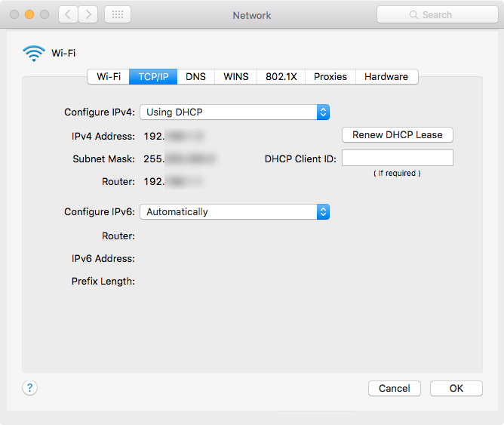Click the back navigation arrow
The height and width of the screenshot is (425, 504).
coord(68,14)
